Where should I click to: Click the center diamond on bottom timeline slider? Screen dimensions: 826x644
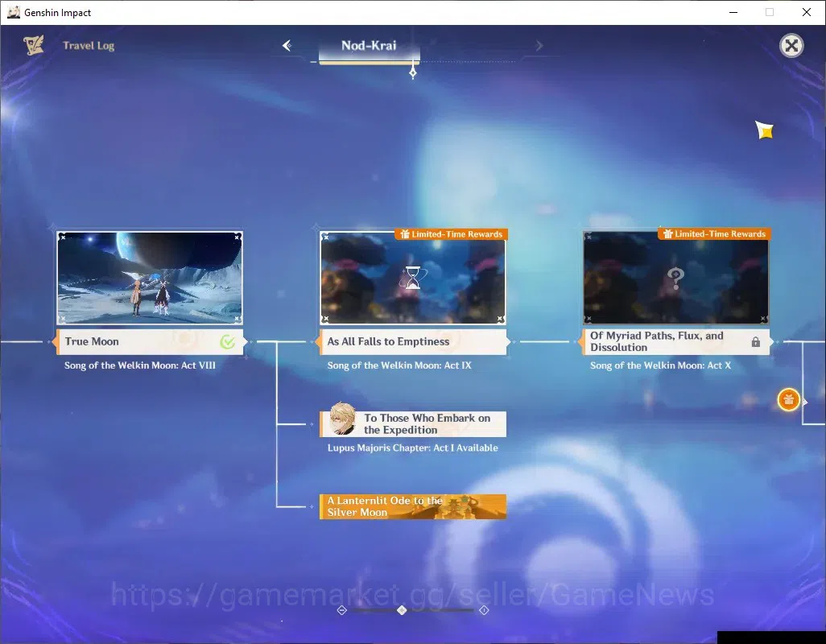pyautogui.click(x=402, y=610)
